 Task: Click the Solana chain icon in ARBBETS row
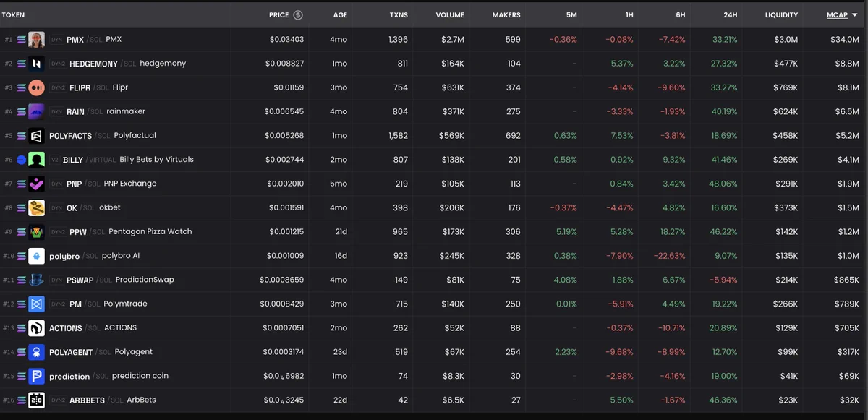pos(21,400)
